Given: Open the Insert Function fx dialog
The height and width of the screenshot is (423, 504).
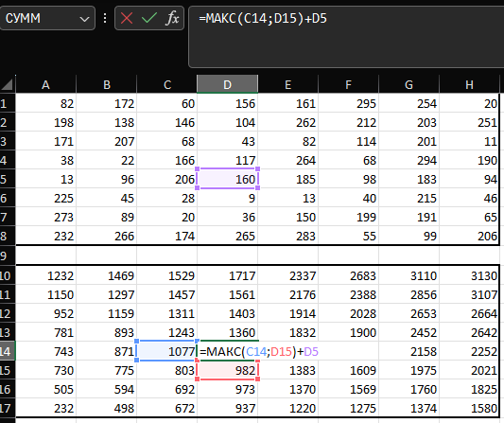Looking at the screenshot, I should [x=172, y=18].
